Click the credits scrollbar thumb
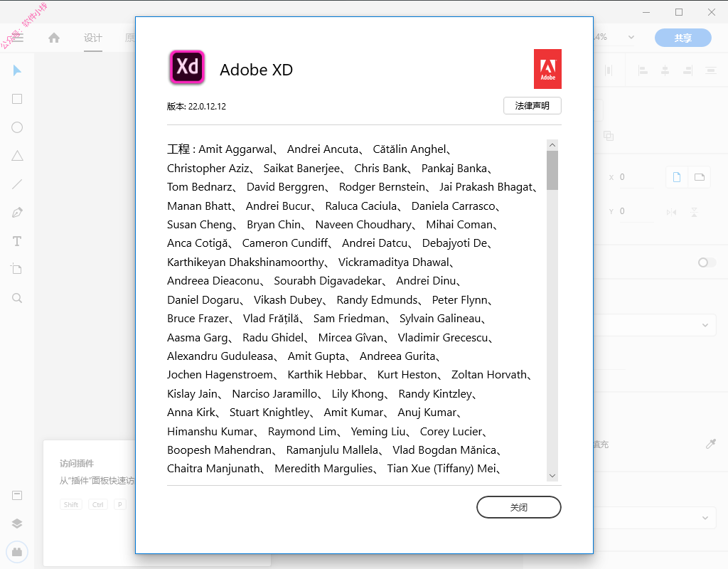The image size is (728, 569). [x=552, y=171]
